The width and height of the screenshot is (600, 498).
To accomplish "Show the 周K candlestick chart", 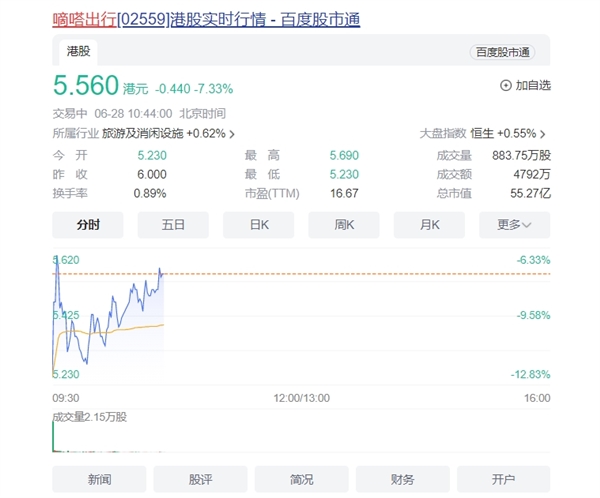I will [x=344, y=225].
